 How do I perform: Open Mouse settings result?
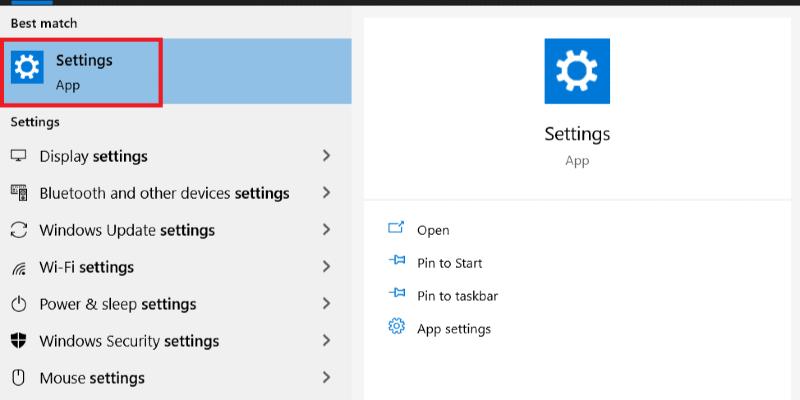(x=176, y=378)
